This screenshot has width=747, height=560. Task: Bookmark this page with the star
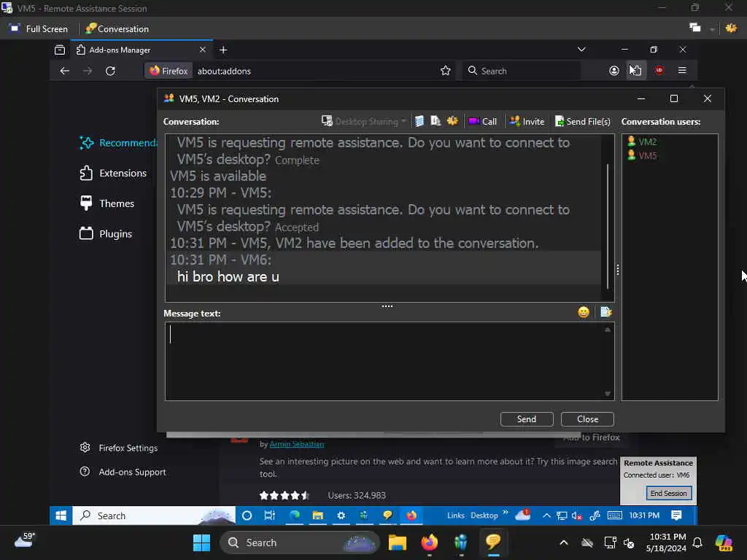[446, 71]
